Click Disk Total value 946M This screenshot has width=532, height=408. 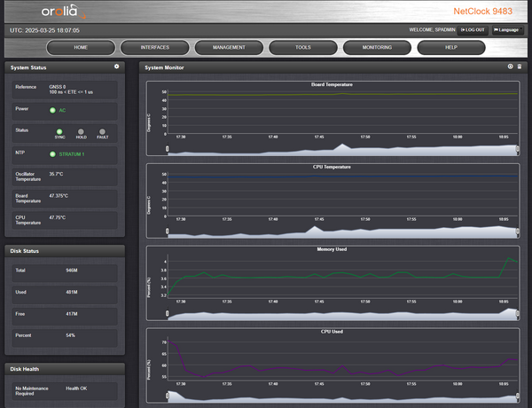coord(72,271)
